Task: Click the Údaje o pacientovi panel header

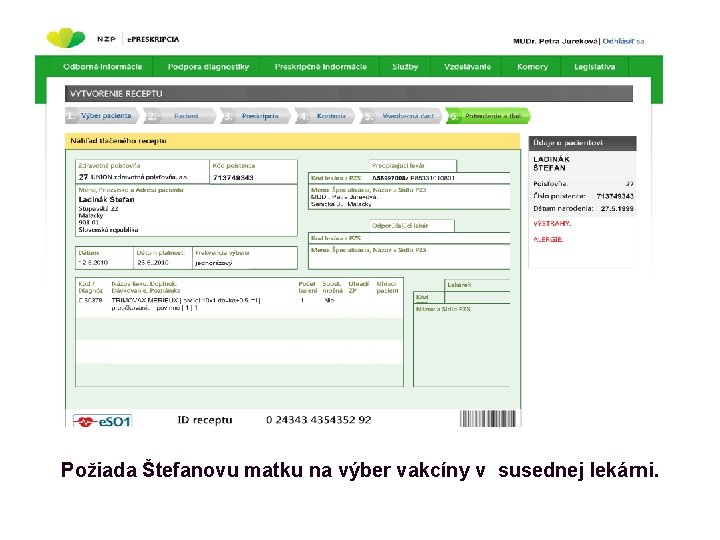Action: (x=582, y=143)
